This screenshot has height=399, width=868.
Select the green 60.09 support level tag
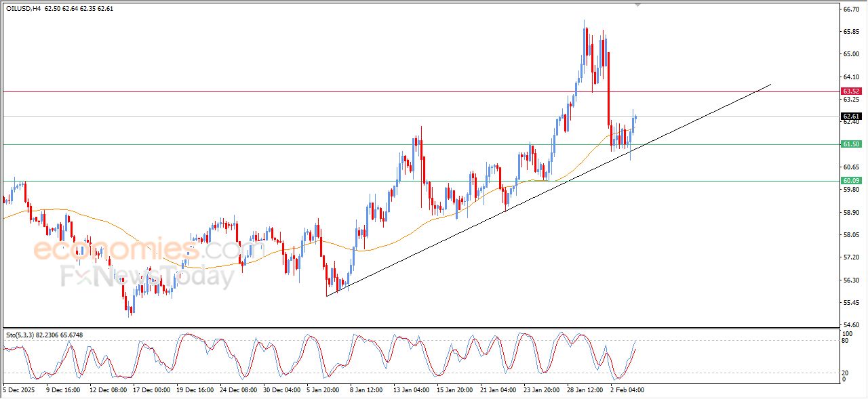point(850,181)
